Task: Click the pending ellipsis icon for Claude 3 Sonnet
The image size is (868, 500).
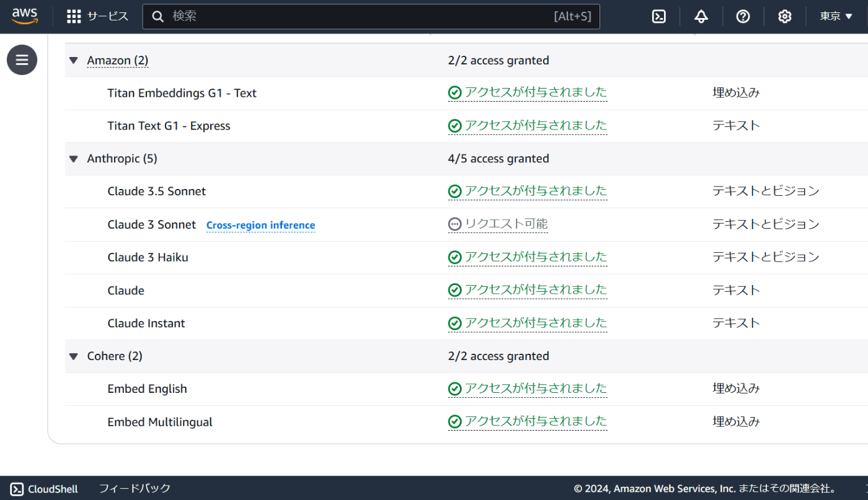Action: [x=455, y=224]
